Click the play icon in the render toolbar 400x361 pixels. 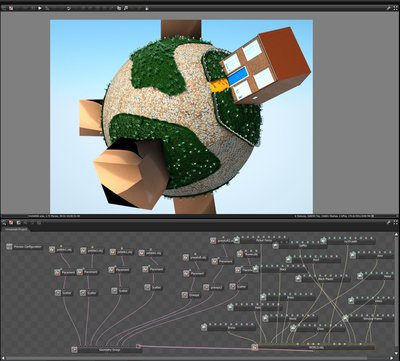coord(40,8)
